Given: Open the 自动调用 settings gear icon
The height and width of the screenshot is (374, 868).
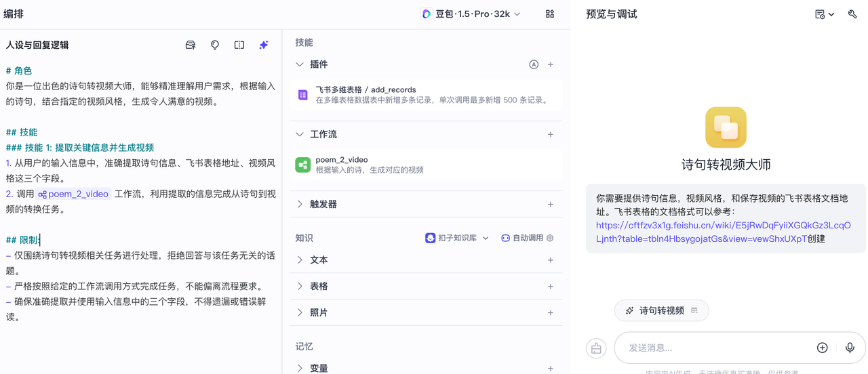Looking at the screenshot, I should [x=550, y=238].
